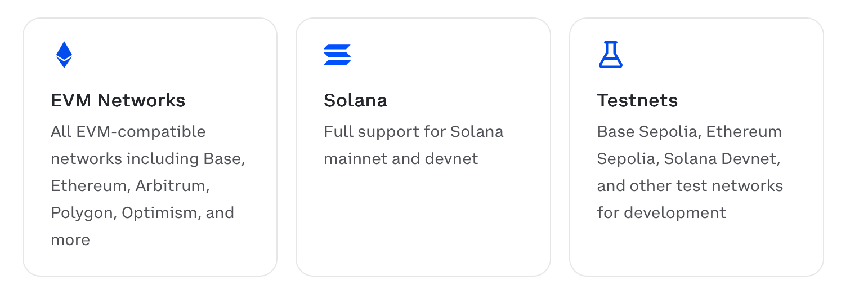Click the word "more" in EVM card

70,240
